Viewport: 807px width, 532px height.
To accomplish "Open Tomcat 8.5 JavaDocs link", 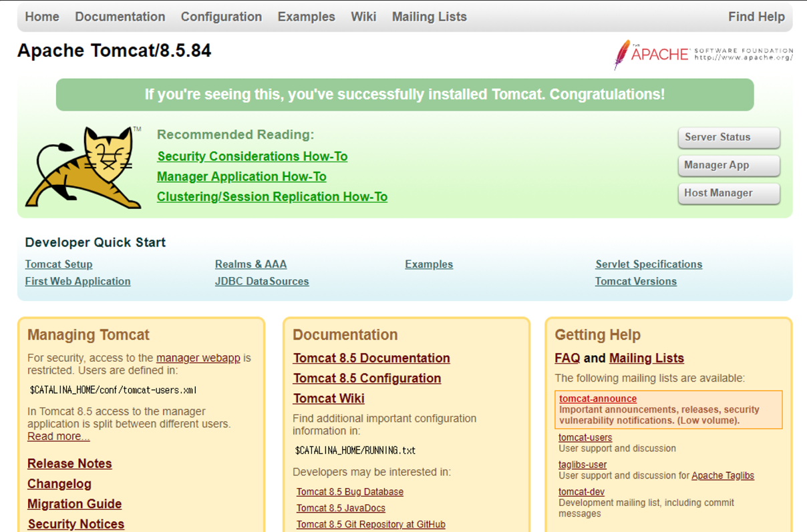I will [x=341, y=509].
